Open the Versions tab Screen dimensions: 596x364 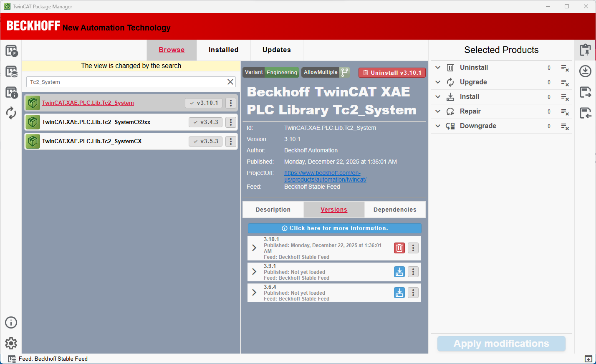tap(334, 210)
